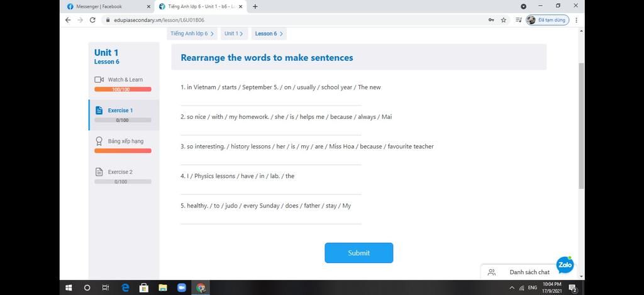The width and height of the screenshot is (644, 295).
Task: Select the Tiếng Anh lớp 6 tab
Action: (201, 6)
